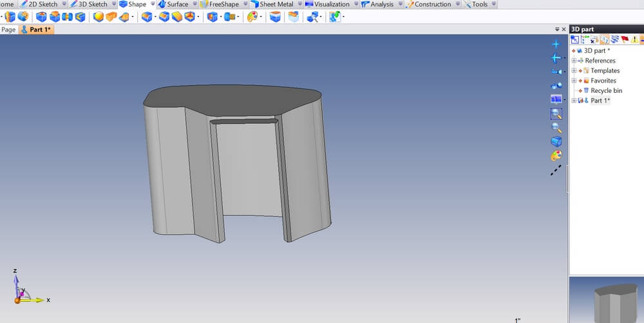Viewport: 644px width, 323px height.
Task: Click the yellow sphere shape icon
Action: pyautogui.click(x=99, y=17)
